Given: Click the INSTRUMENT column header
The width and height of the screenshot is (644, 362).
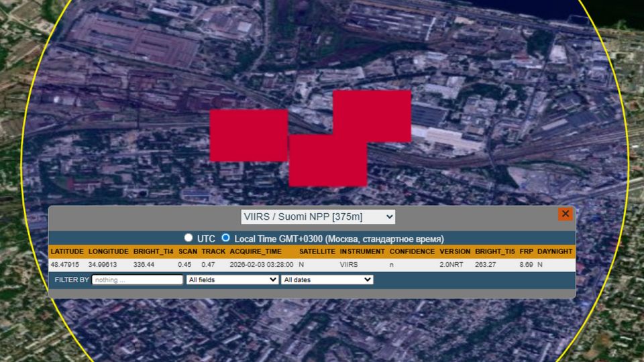Looking at the screenshot, I should (362, 251).
